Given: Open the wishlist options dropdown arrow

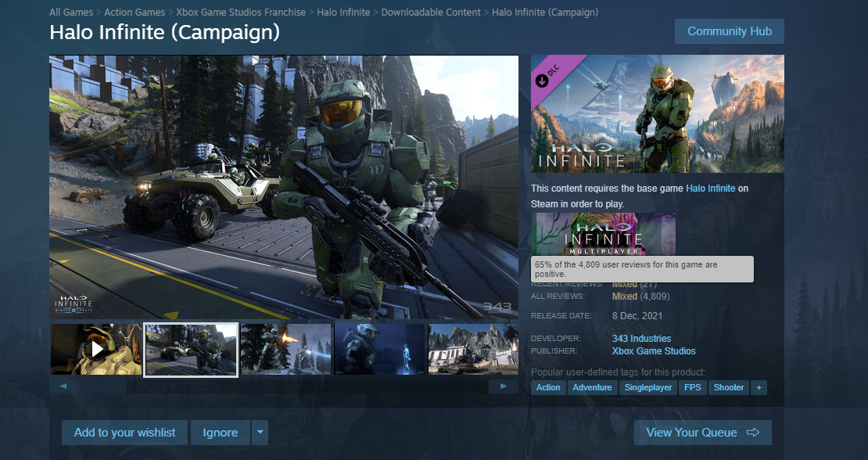Looking at the screenshot, I should tap(260, 433).
